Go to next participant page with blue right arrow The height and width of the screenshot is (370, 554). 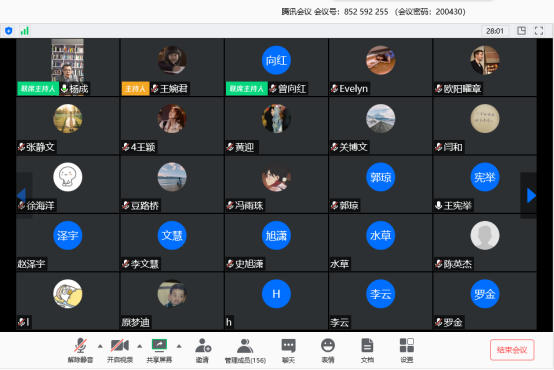(531, 195)
